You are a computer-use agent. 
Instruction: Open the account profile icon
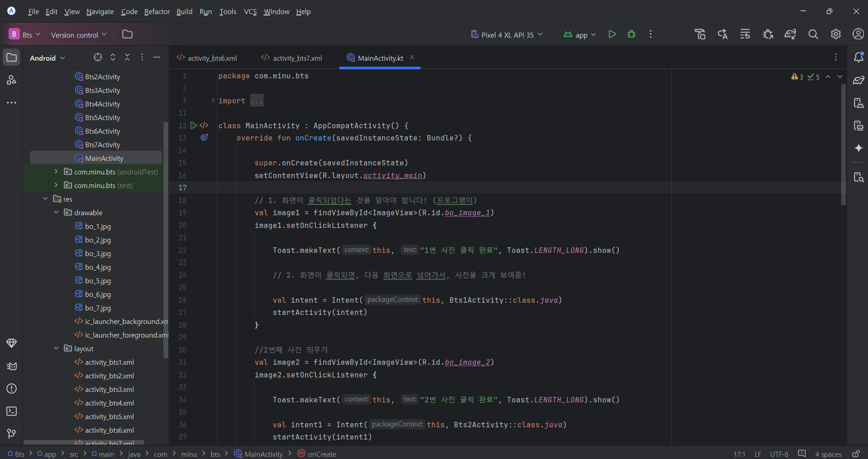click(x=858, y=34)
